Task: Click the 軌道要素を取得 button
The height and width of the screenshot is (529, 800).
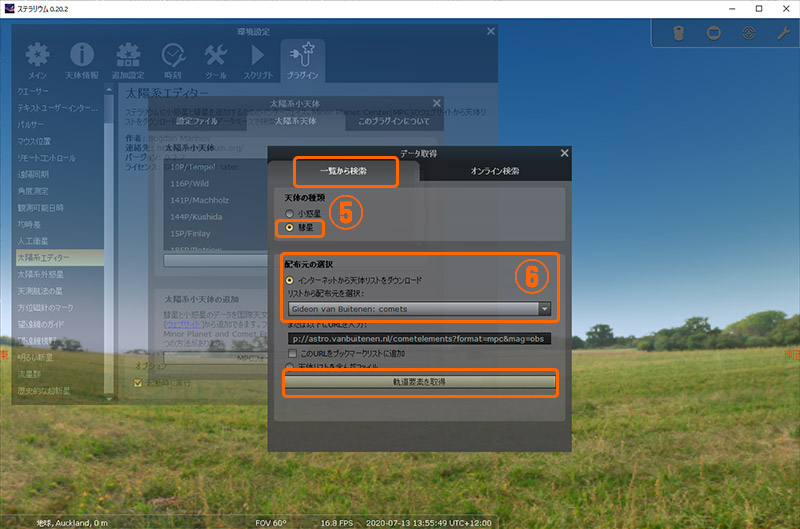Action: (x=419, y=382)
